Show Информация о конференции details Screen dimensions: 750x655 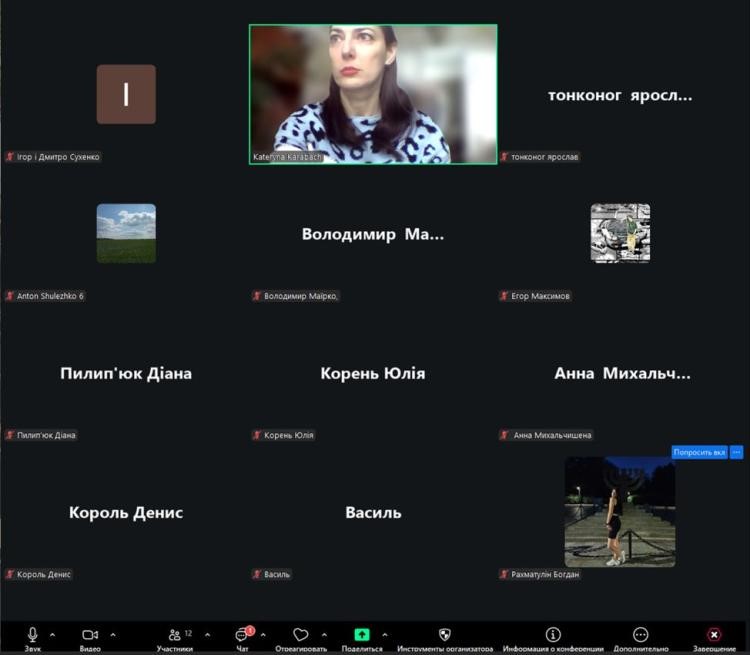click(553, 635)
